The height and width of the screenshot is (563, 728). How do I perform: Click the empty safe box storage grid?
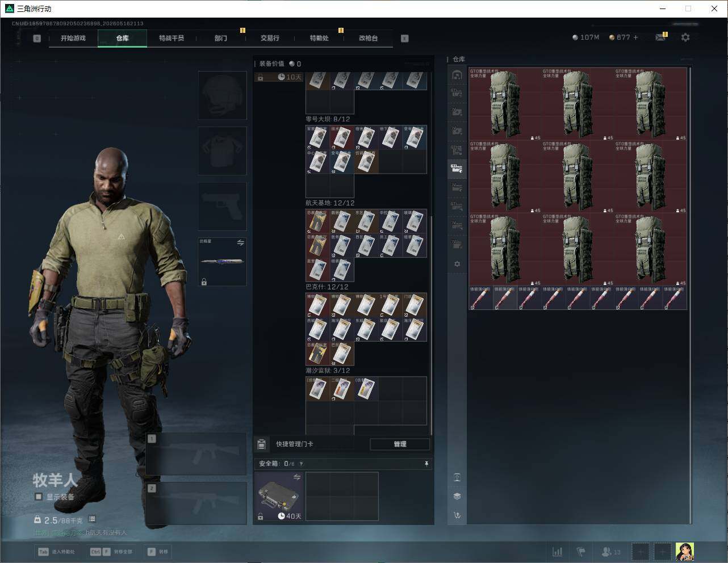tap(342, 496)
